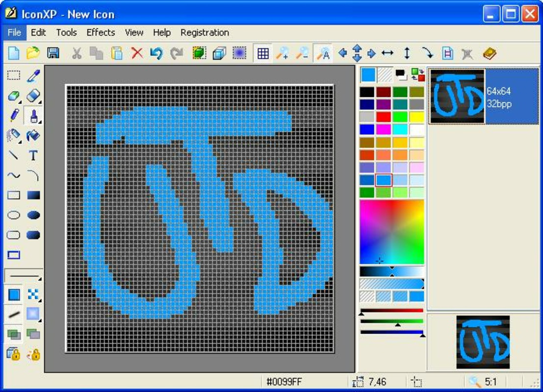543x392 pixels.
Task: Click the New Icon toolbar button
Action: (x=14, y=53)
